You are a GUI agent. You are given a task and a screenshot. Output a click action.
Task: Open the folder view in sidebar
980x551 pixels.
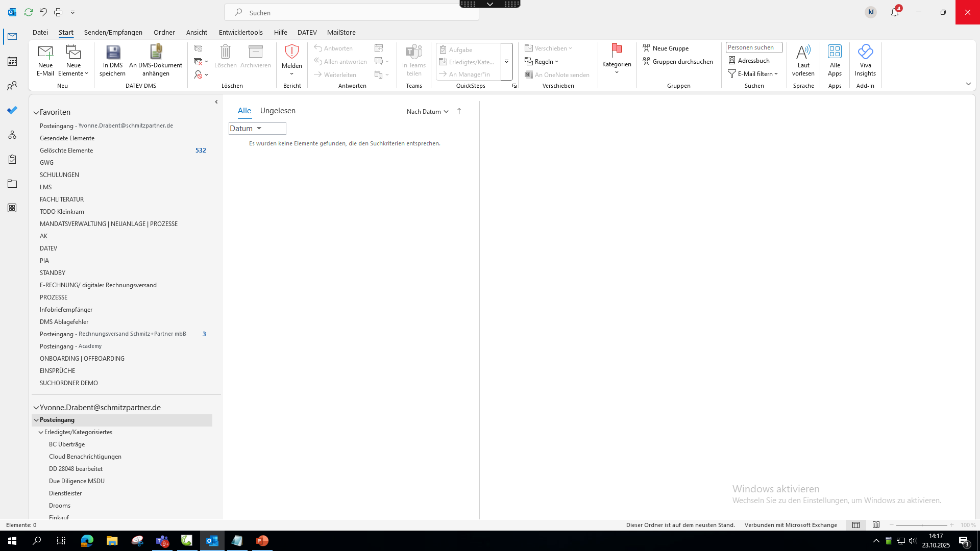point(12,184)
